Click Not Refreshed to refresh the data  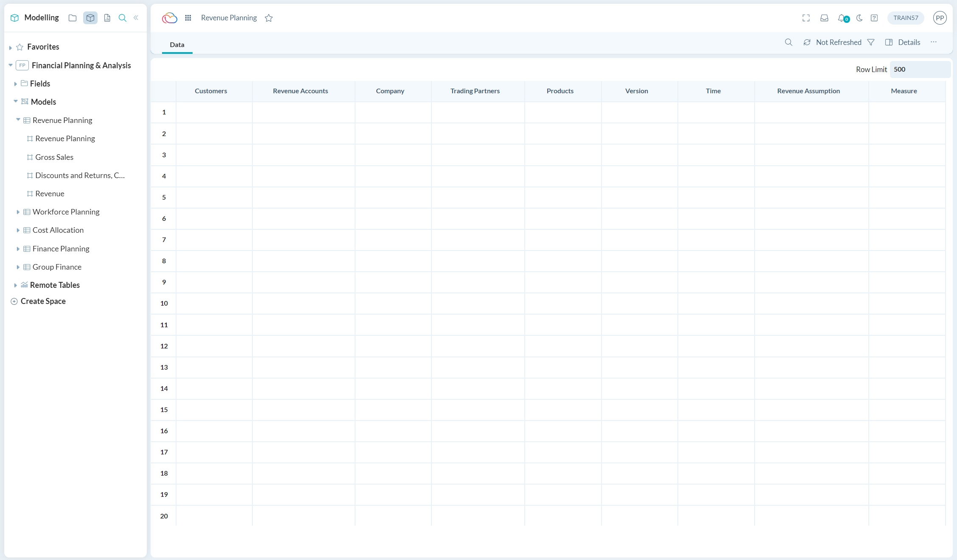[838, 42]
